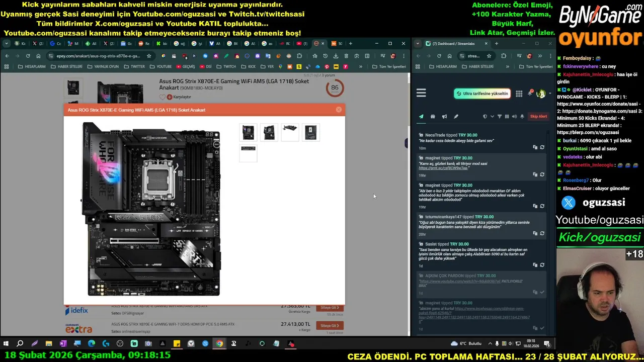Select the megaphone icon tab in Streamlabs
This screenshot has height=362, width=644.
point(444,117)
